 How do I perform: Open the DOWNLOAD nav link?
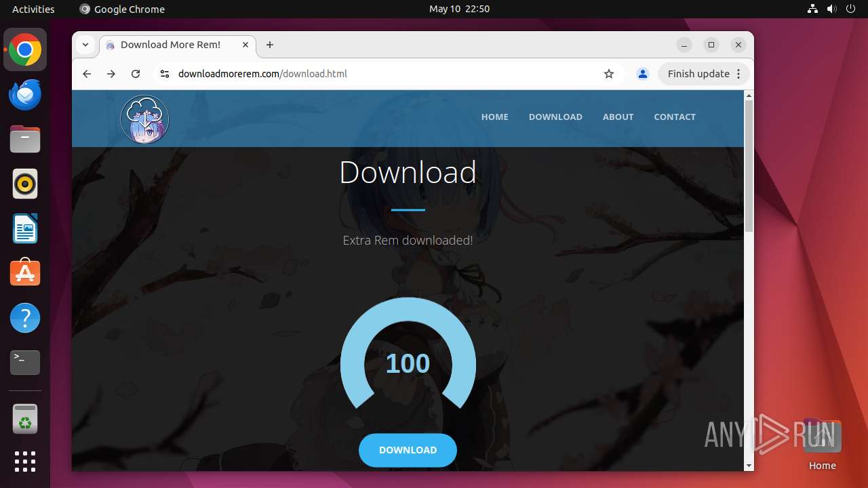point(555,117)
